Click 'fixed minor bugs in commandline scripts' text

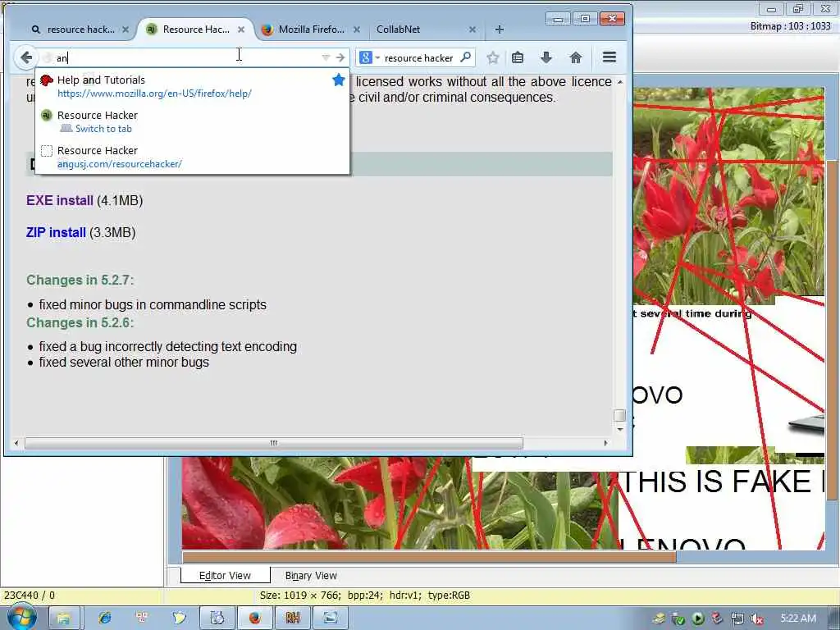click(153, 304)
